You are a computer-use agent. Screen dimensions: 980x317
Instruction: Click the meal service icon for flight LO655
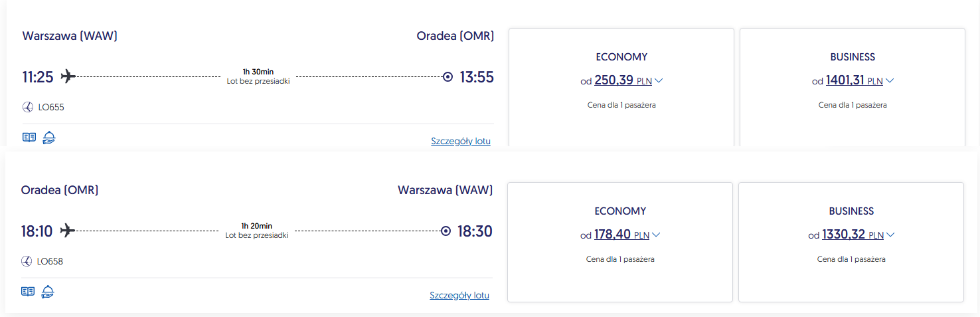pyautogui.click(x=49, y=138)
